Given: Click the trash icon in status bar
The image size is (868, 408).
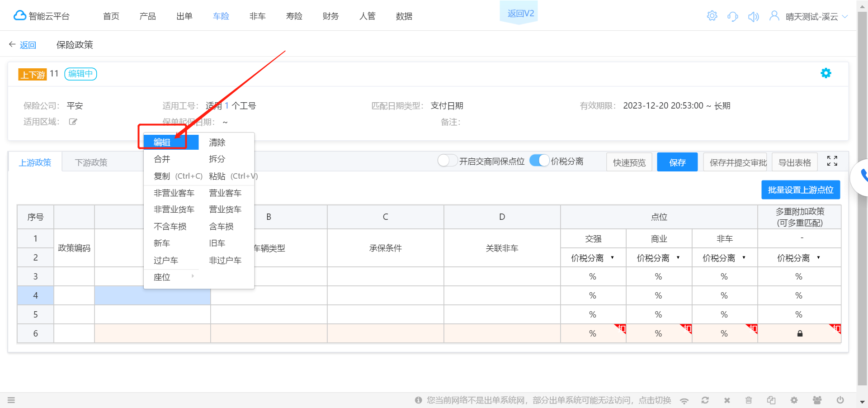Looking at the screenshot, I should coord(749,400).
